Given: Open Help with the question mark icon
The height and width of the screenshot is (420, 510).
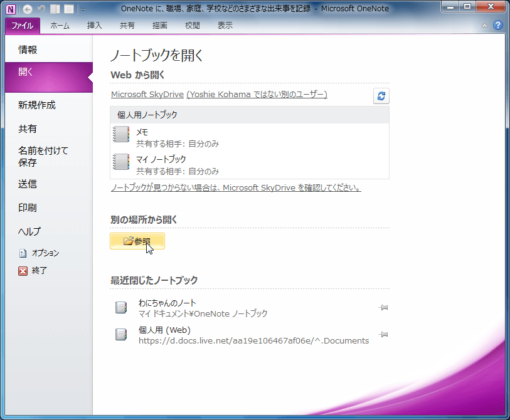Looking at the screenshot, I should pos(497,25).
